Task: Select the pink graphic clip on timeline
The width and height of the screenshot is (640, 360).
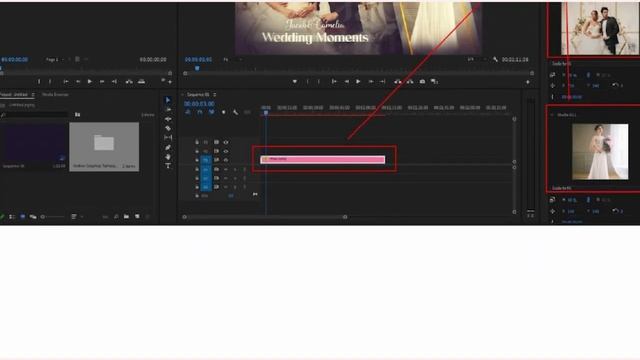Action: pos(322,159)
